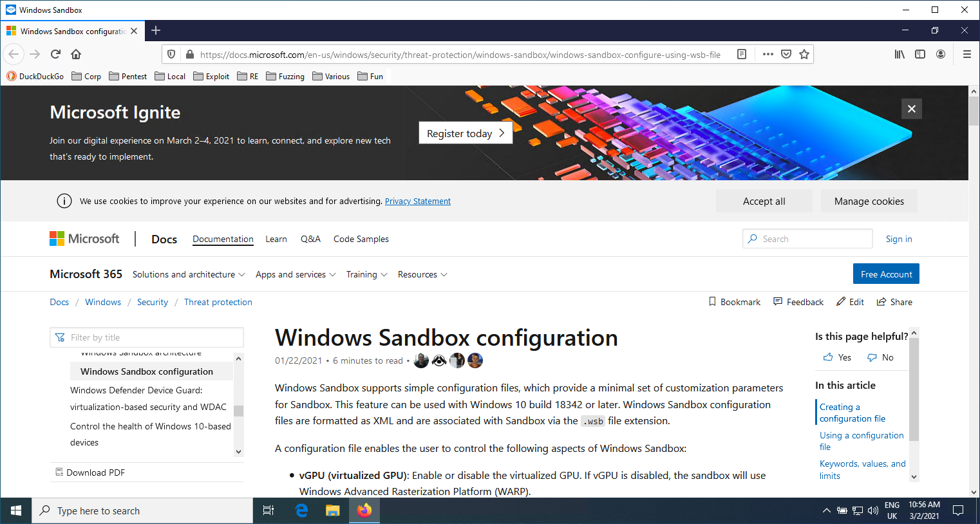Image resolution: width=980 pixels, height=524 pixels.
Task: Click the Filter by title field
Action: pos(147,337)
